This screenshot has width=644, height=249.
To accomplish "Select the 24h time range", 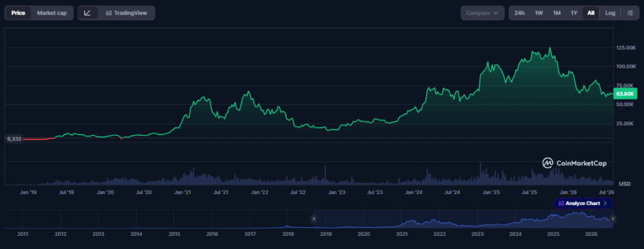I will tap(519, 13).
